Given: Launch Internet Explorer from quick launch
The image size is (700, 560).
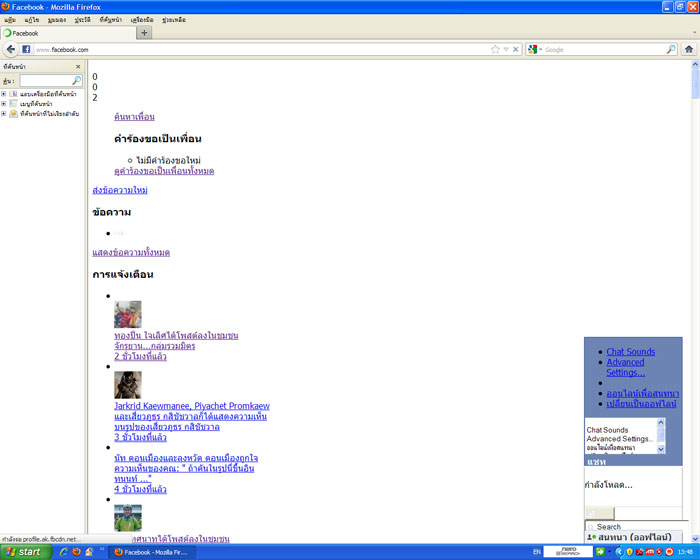Looking at the screenshot, I should (x=64, y=552).
